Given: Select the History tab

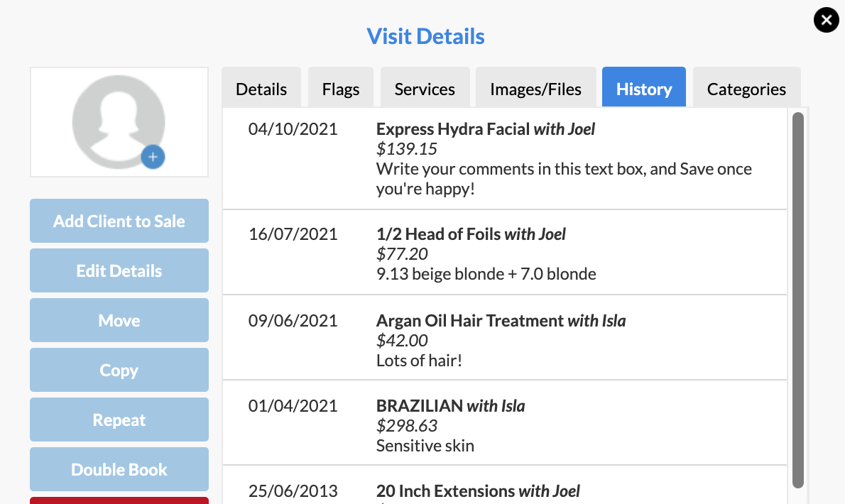Looking at the screenshot, I should [x=644, y=87].
